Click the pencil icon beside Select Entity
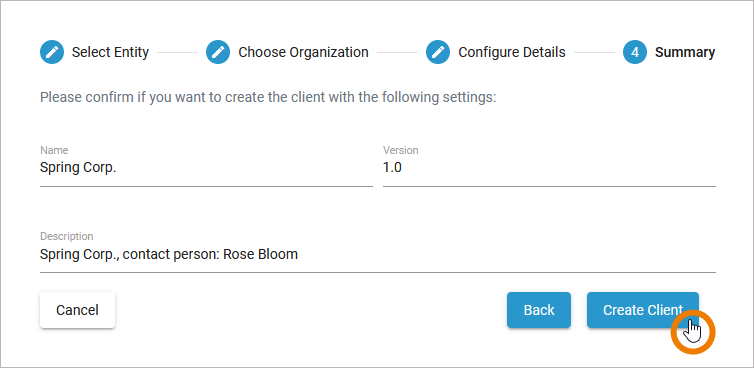The height and width of the screenshot is (368, 754). tap(52, 52)
